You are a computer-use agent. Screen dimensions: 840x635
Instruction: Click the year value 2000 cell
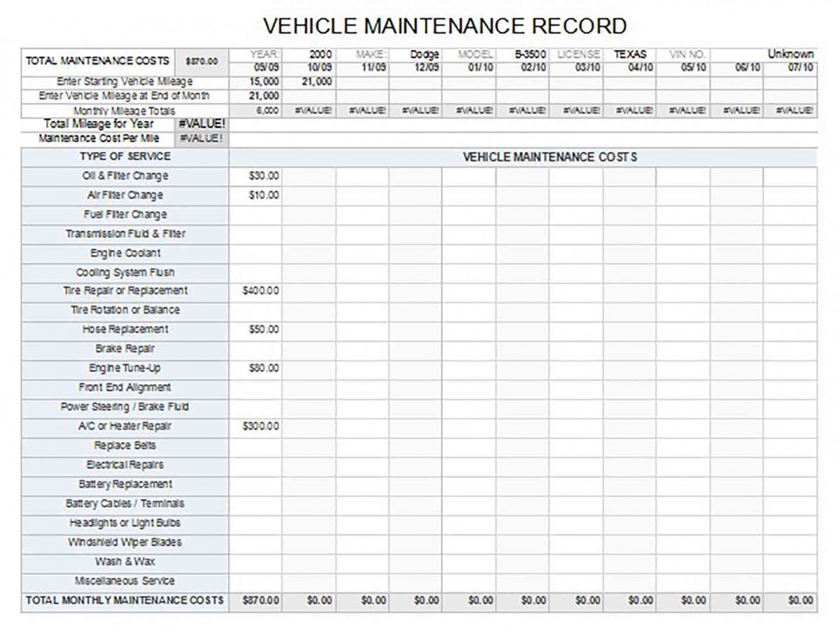309,54
